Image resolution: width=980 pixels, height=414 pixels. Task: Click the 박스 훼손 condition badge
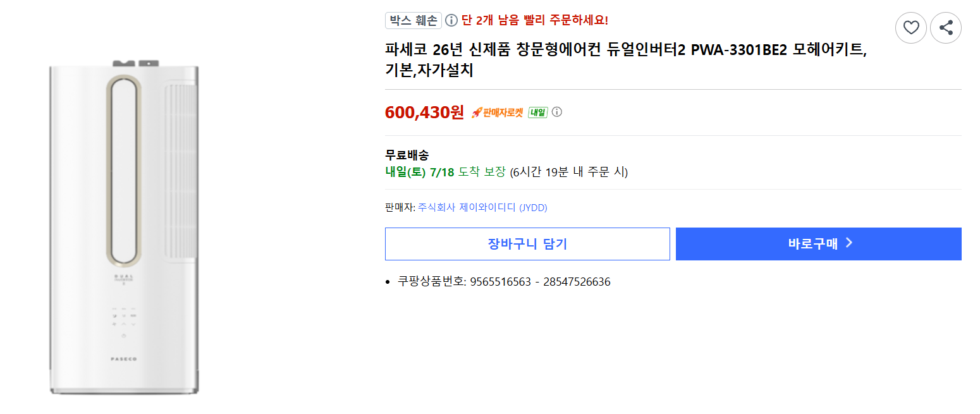coord(413,21)
